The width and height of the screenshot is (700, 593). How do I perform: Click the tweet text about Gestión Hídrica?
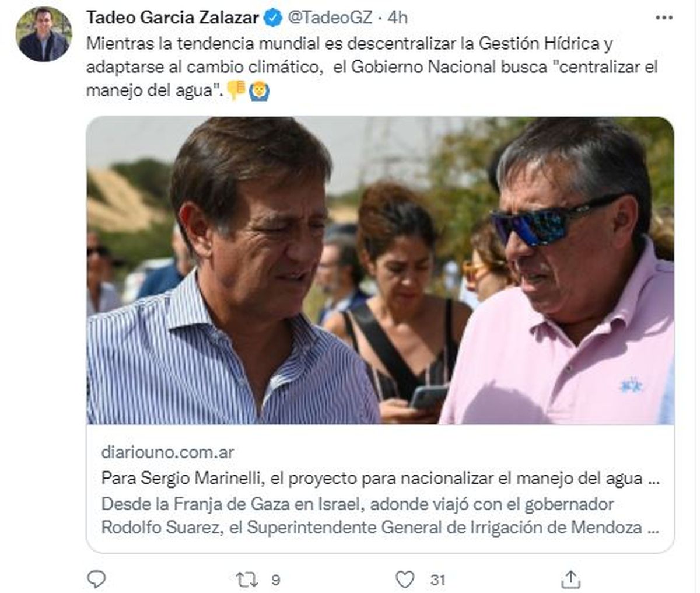tap(372, 67)
